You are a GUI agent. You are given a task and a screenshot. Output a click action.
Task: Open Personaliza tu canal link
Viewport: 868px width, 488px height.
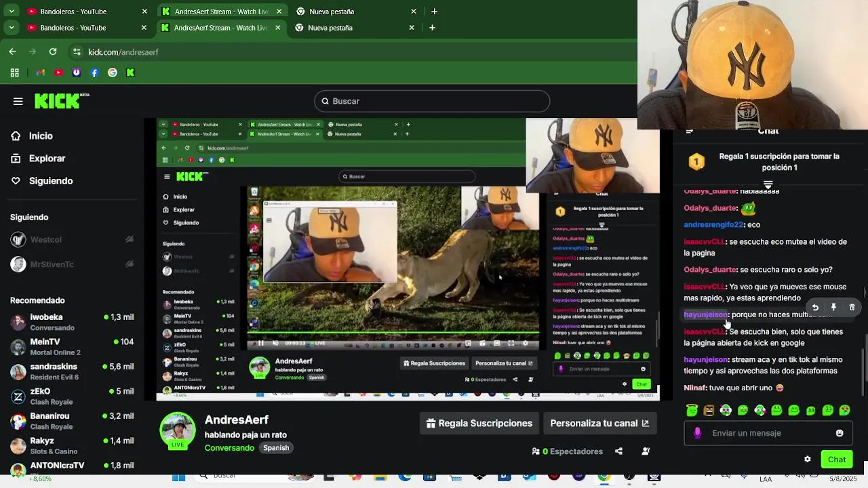[599, 423]
